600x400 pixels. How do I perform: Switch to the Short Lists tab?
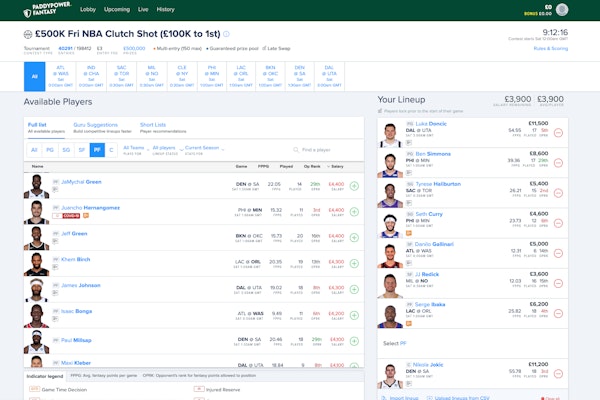pyautogui.click(x=163, y=128)
